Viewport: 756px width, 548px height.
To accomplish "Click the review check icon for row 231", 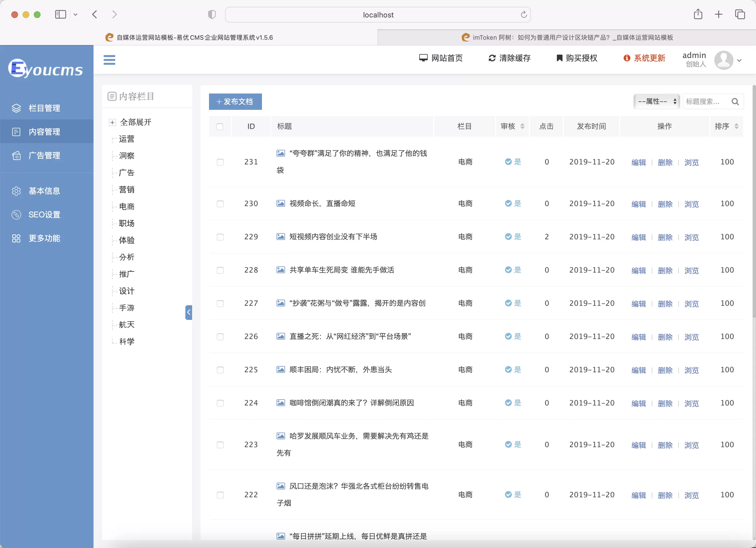I will click(508, 162).
